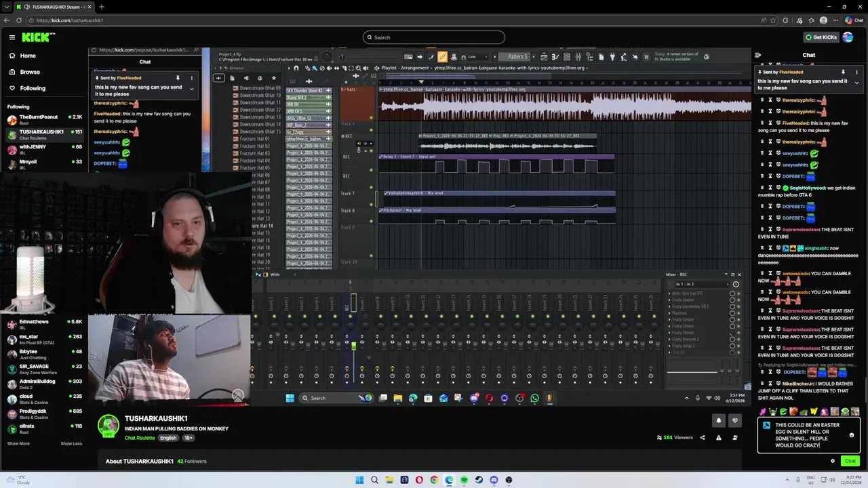Click the Get KICKs button
This screenshot has width=868, height=488.
[821, 37]
